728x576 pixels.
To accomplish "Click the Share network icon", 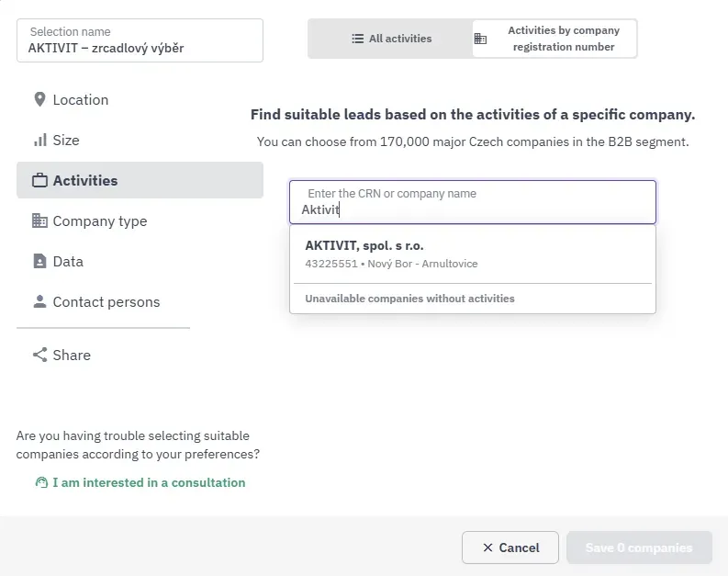I will coord(39,355).
